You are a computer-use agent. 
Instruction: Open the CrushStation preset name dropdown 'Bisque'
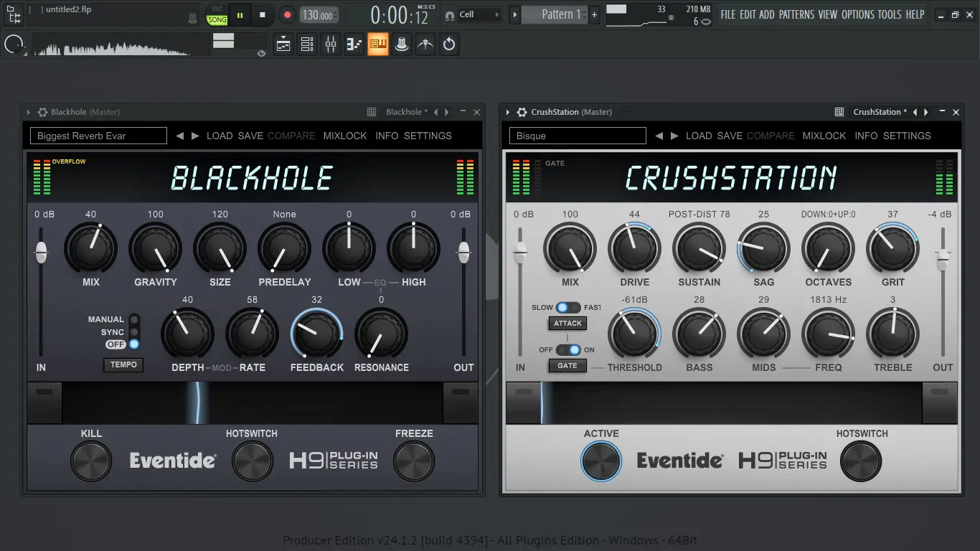point(578,136)
